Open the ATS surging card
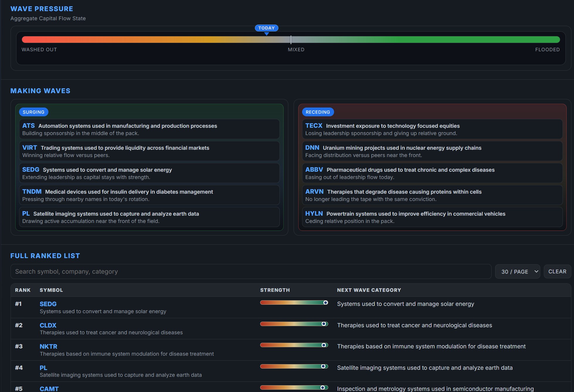This screenshot has height=392, width=574. (149, 129)
